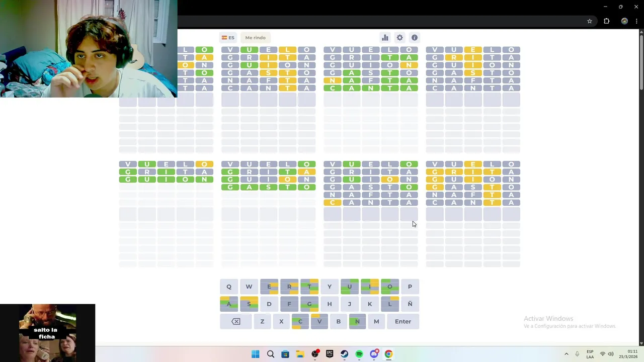The image size is (644, 362).
Task: Open the ES language selector
Action: [x=228, y=38]
